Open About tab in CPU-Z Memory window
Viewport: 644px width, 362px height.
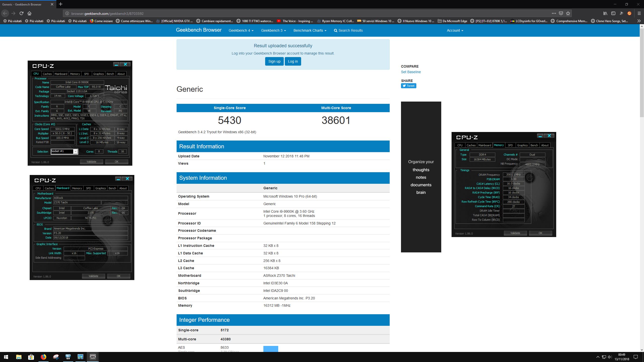(x=545, y=145)
